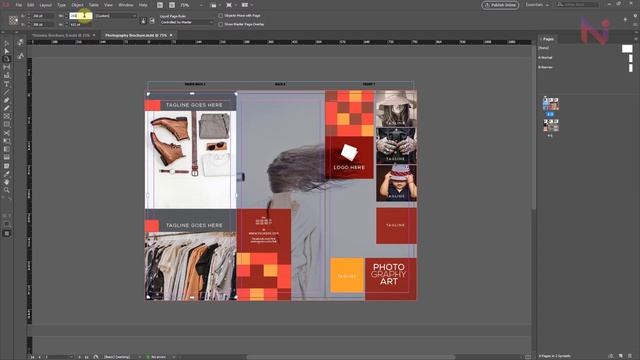Screen dimensions: 640x360
Task: Open the View menu
Action: click(108, 5)
